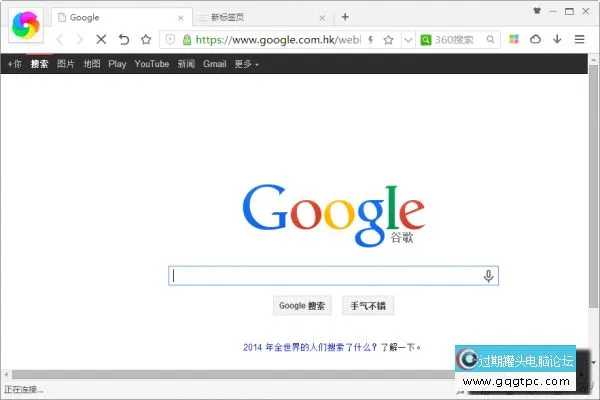Open downloads with the down arrow icon
The width and height of the screenshot is (600, 400).
point(557,39)
